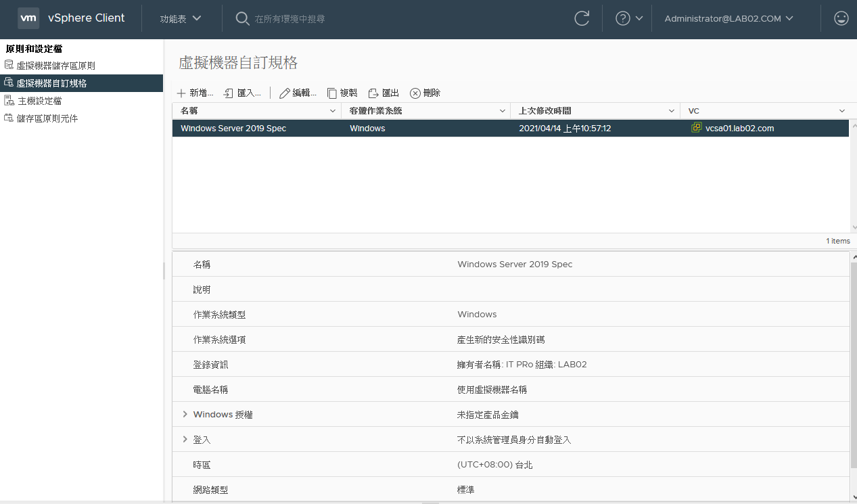This screenshot has height=504, width=857.
Task: Sort by the 名稱 column header
Action: pos(189,111)
